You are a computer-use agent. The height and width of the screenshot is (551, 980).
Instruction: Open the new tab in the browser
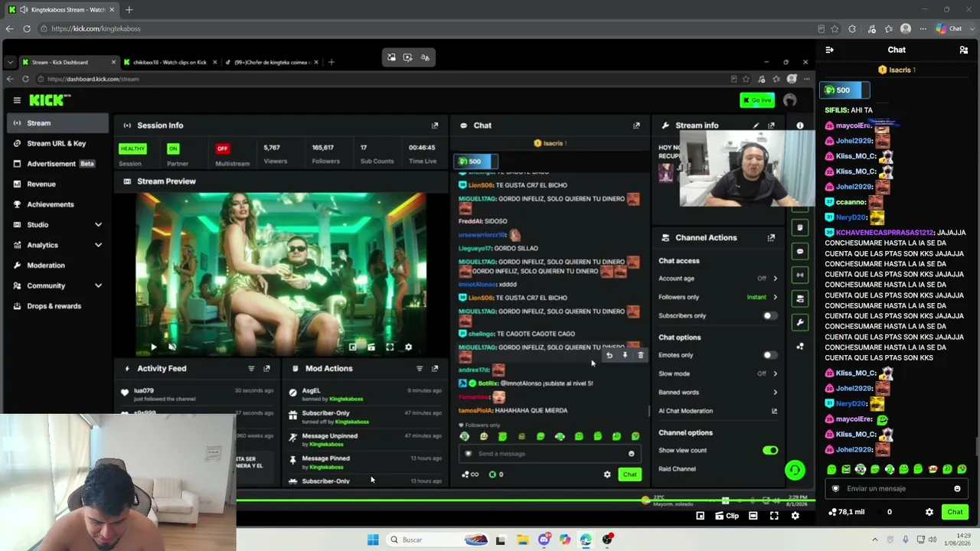(129, 10)
